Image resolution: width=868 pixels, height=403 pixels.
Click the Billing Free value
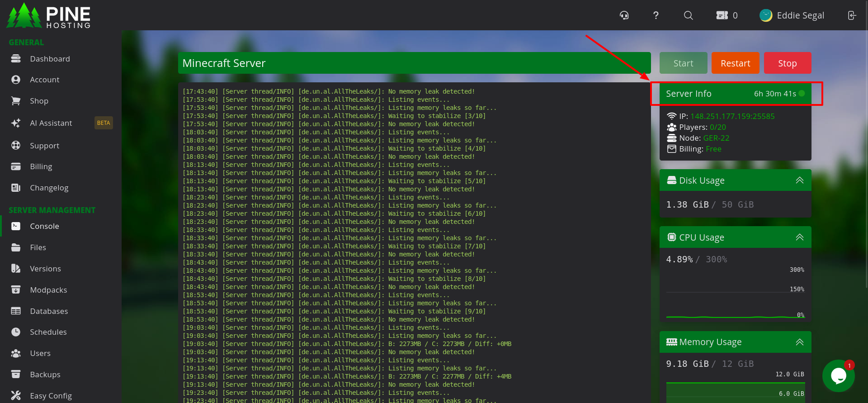(x=713, y=149)
